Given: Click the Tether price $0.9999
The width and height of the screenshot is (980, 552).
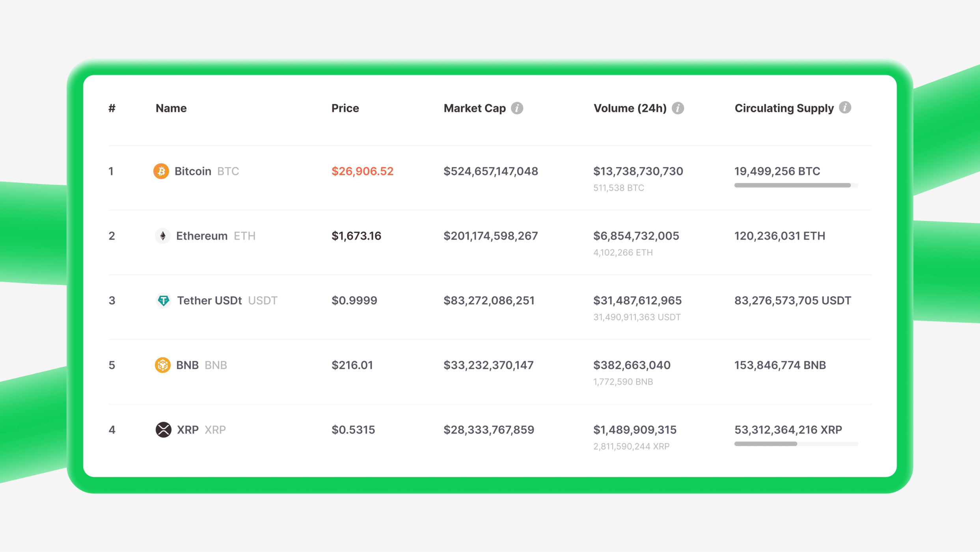Looking at the screenshot, I should point(354,300).
